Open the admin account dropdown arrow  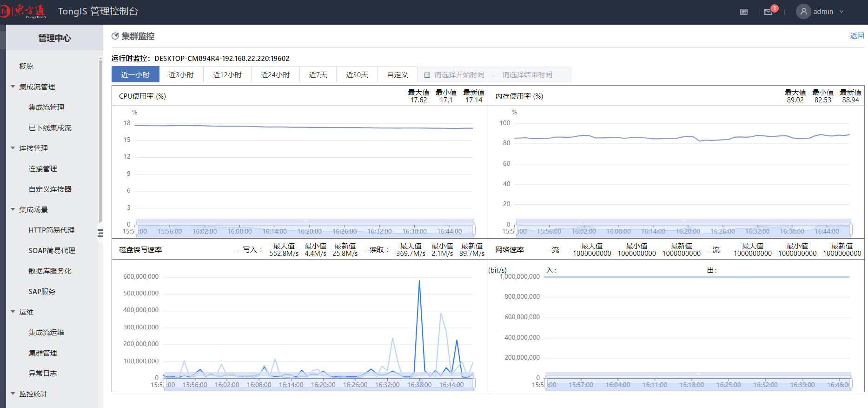click(x=841, y=12)
